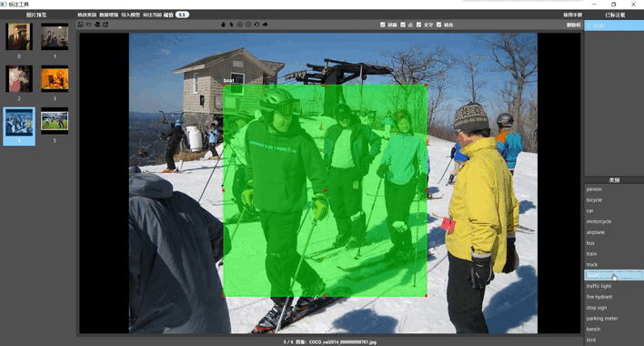Click the 删除框 delete box button
644x346 pixels.
click(x=573, y=25)
